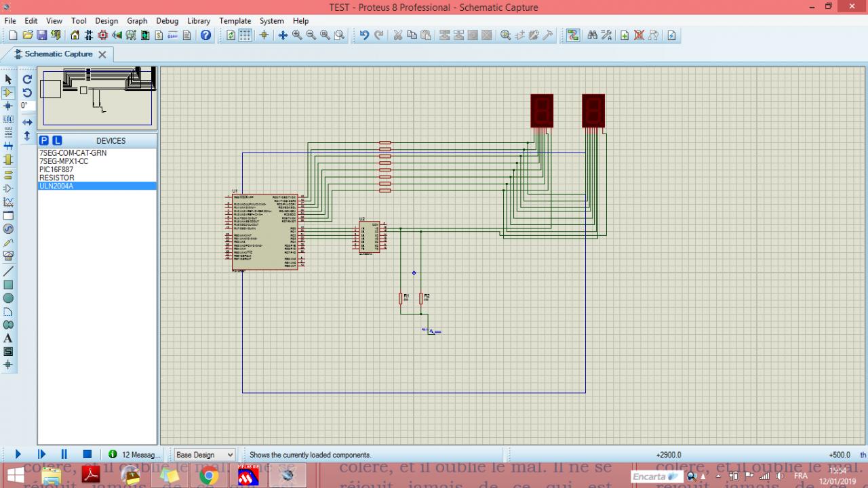Open Chrome from the Windows taskbar

[209, 476]
